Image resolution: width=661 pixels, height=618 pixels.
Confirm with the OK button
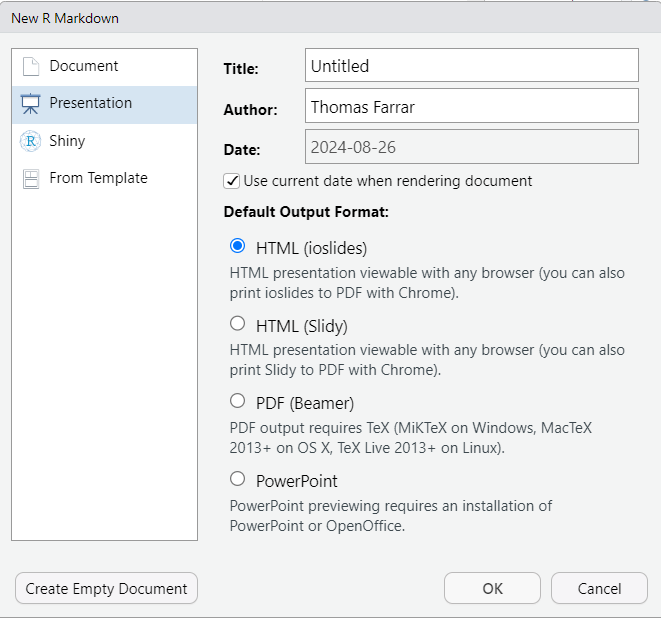point(492,588)
